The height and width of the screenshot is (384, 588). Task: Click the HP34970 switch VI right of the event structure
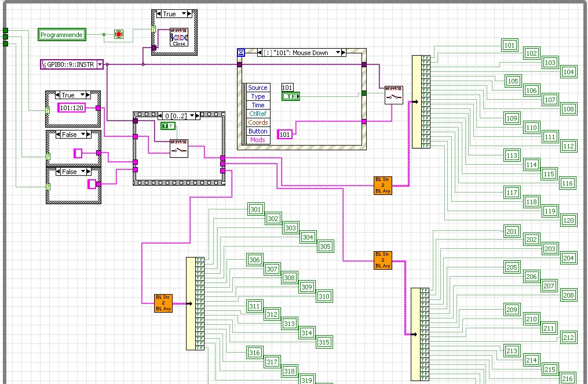[x=394, y=95]
